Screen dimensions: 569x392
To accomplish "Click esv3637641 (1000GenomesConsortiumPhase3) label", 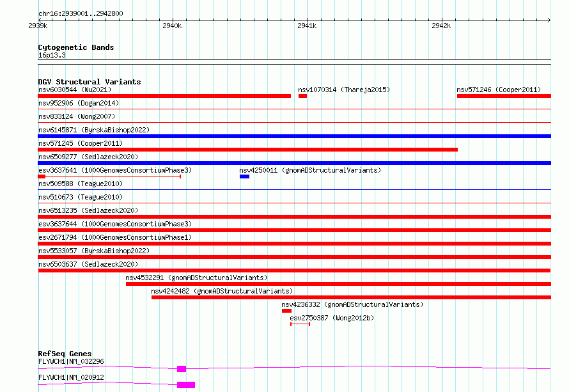I will click(115, 170).
